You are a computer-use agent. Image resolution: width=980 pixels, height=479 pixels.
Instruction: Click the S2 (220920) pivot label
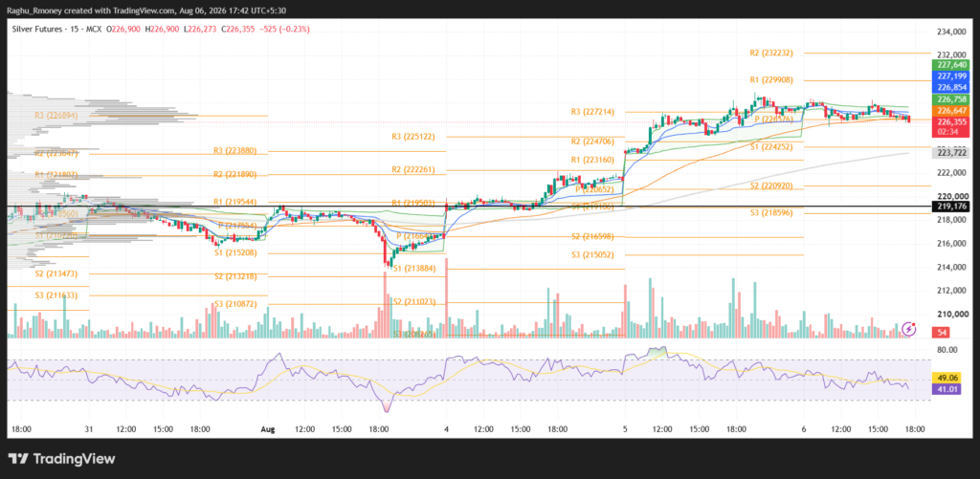click(772, 185)
